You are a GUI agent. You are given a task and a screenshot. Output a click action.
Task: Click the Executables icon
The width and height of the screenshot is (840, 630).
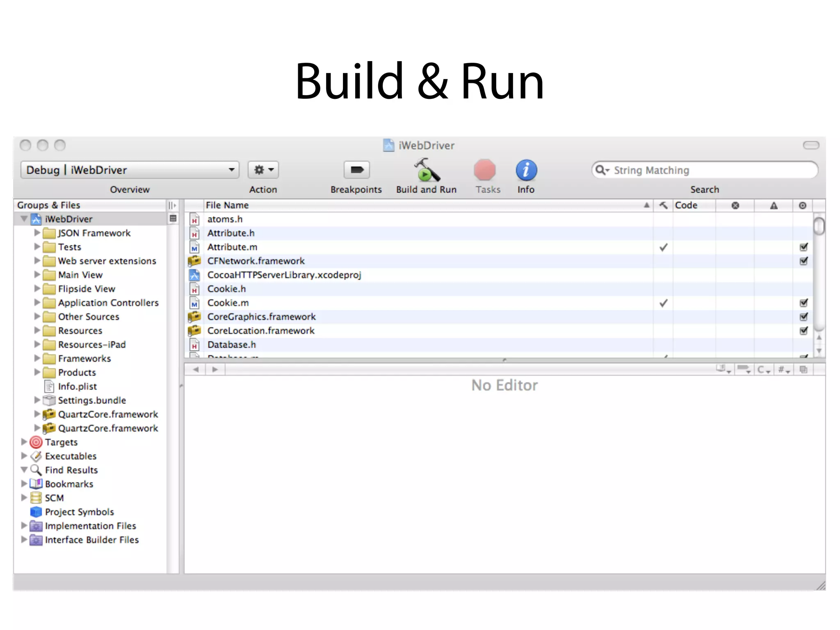36,456
